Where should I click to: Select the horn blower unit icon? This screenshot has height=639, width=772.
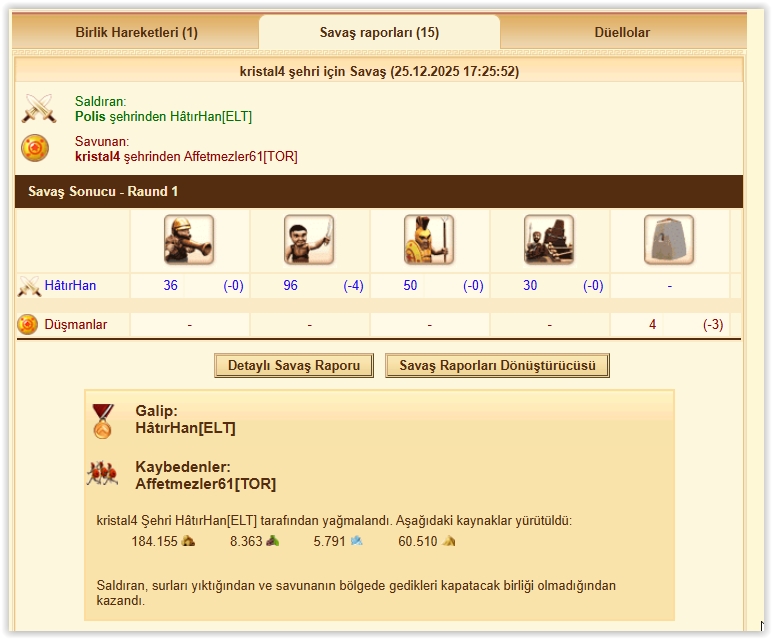[189, 240]
